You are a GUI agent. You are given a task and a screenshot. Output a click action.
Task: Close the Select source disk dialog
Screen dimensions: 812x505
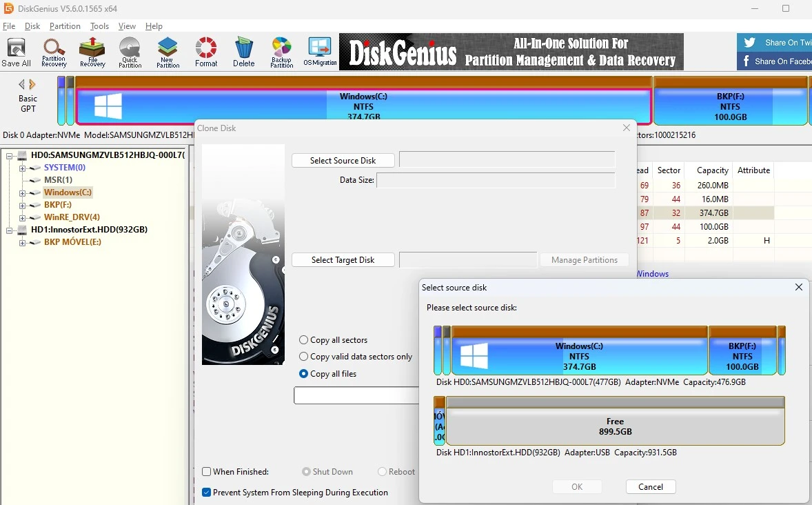798,287
